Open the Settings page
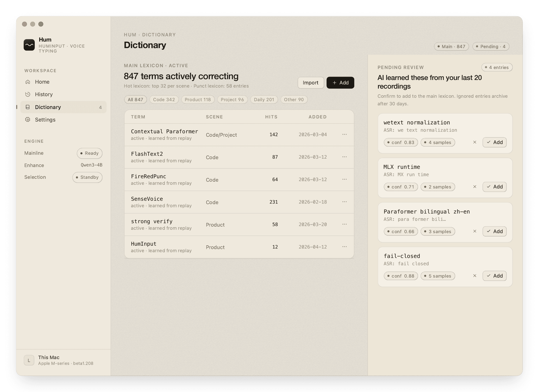The width and height of the screenshot is (539, 392). point(63,119)
